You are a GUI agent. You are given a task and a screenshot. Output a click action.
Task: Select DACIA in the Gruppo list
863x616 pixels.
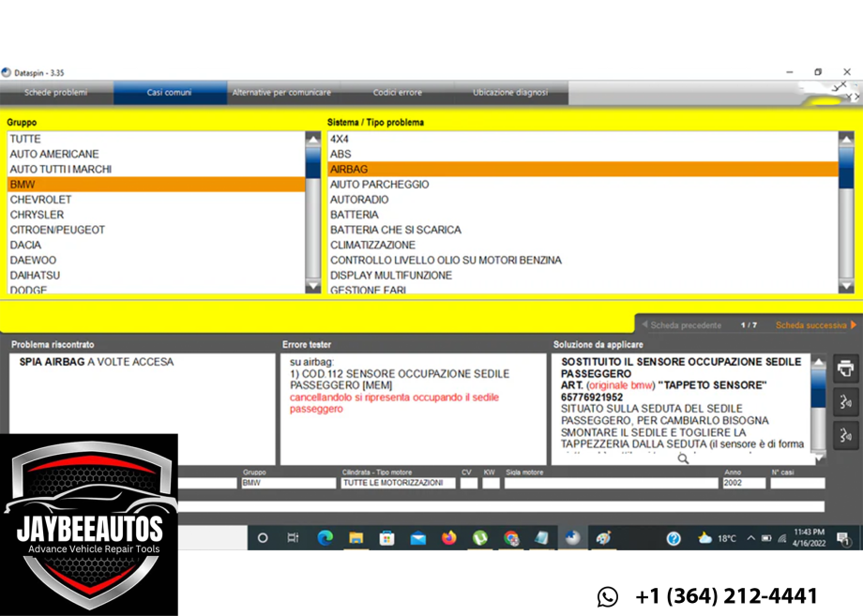point(157,245)
